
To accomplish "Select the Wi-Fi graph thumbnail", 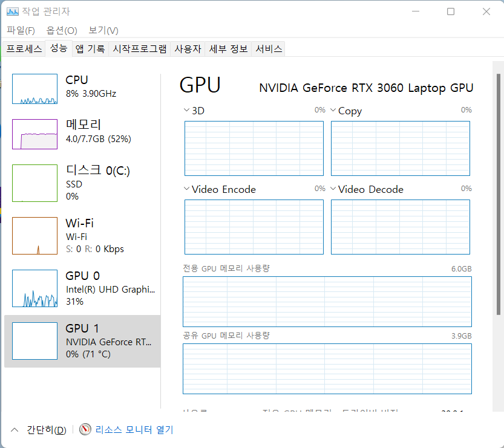I will pos(34,236).
